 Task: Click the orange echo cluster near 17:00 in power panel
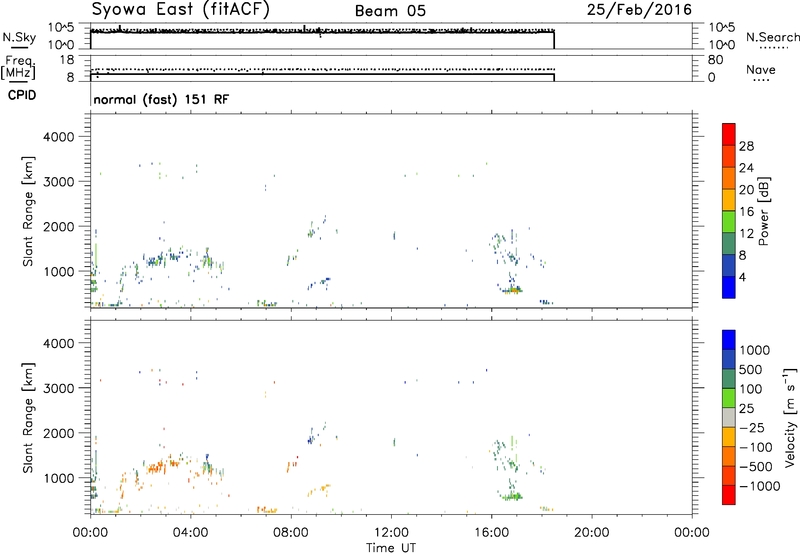pos(512,291)
